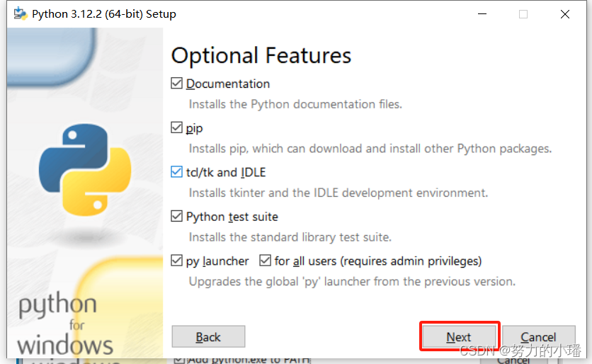
Task: Click the 'Python test suite' label
Action: (232, 217)
